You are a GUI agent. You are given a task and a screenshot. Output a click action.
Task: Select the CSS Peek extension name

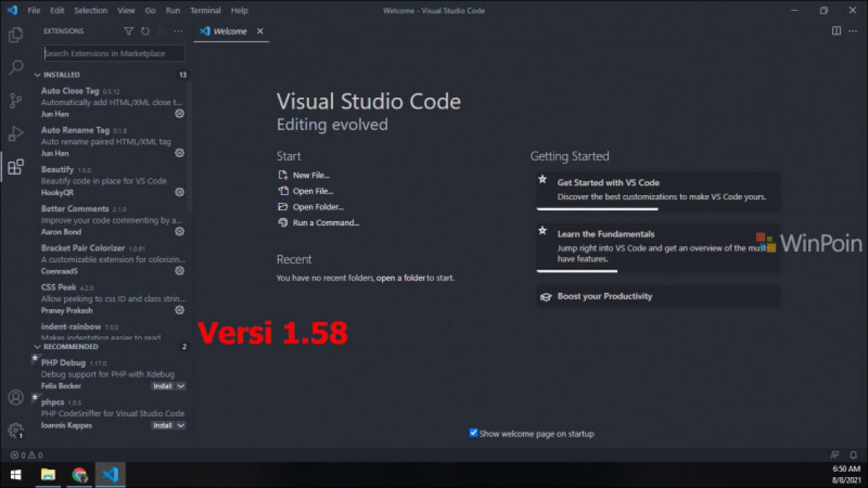58,287
